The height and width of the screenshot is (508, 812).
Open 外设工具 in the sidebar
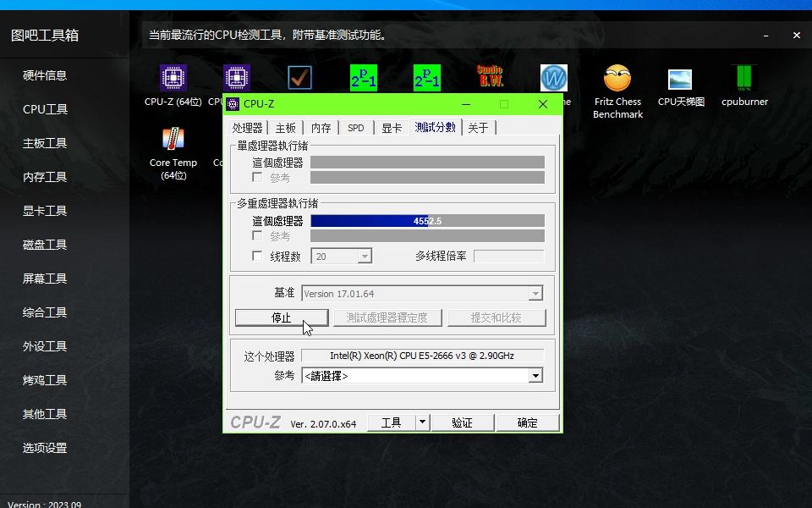click(x=45, y=346)
